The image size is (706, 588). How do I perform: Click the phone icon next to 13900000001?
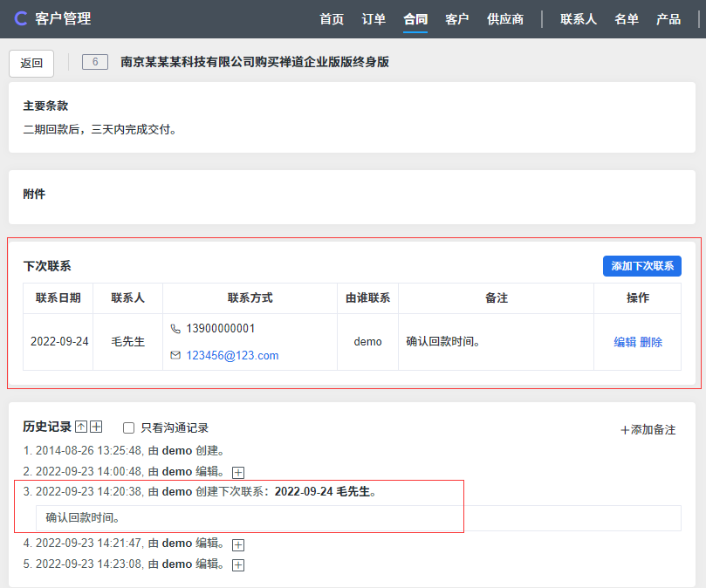point(175,329)
